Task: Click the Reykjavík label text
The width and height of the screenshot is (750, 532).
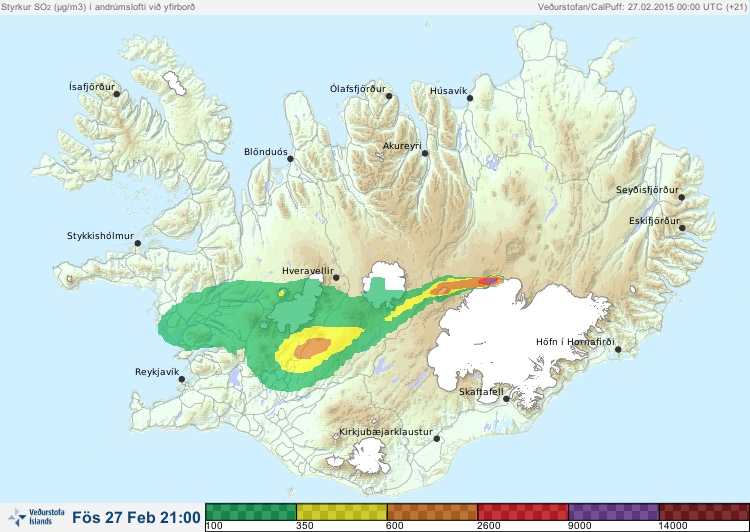Action: click(157, 372)
